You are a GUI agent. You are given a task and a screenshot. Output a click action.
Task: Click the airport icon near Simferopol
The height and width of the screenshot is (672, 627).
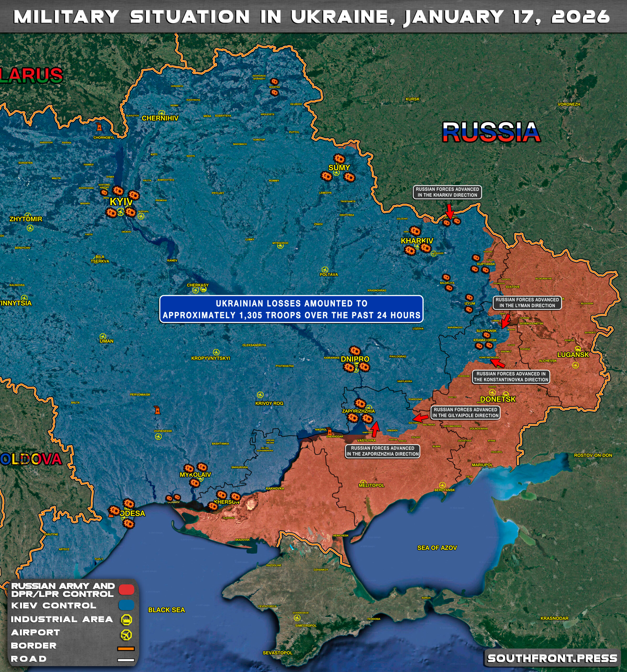pos(297,618)
